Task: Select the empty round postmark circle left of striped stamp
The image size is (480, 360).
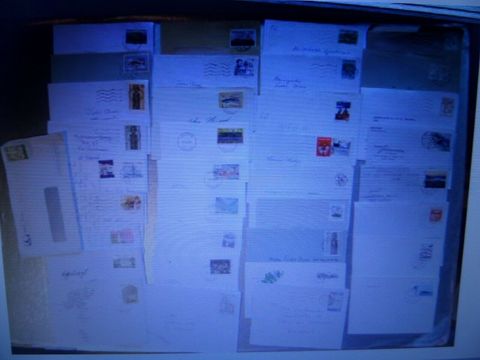Action: tap(187, 141)
